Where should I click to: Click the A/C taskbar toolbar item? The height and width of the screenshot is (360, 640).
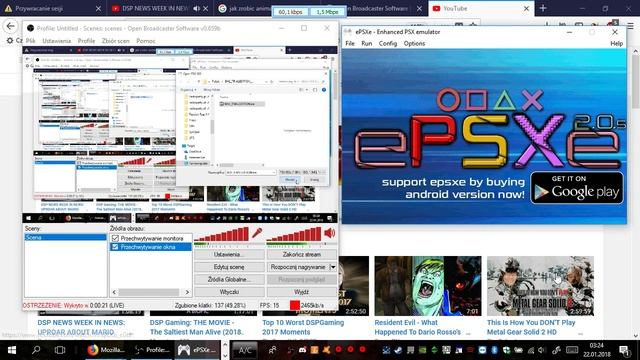click(245, 350)
